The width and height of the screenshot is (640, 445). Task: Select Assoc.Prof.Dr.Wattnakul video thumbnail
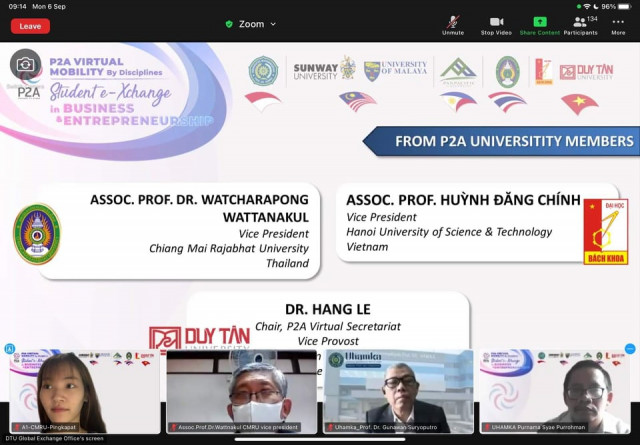pos(241,391)
